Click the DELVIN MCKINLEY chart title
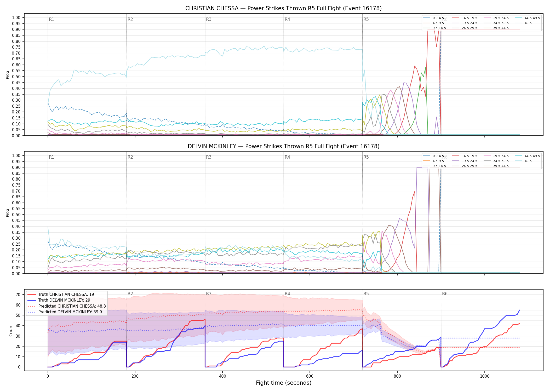This screenshot has width=549, height=392. (283, 146)
